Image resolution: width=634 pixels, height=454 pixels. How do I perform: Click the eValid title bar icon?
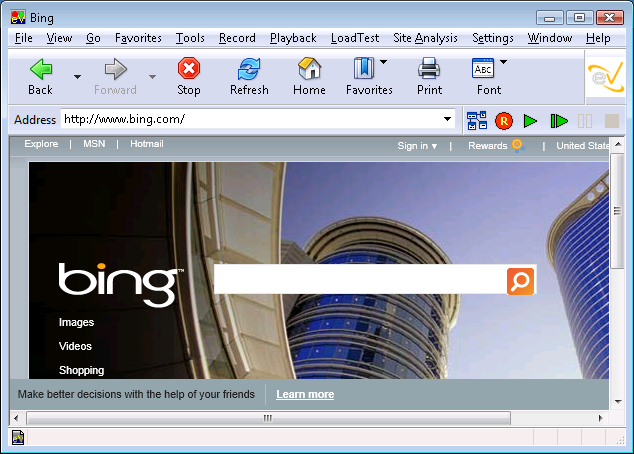pos(18,18)
